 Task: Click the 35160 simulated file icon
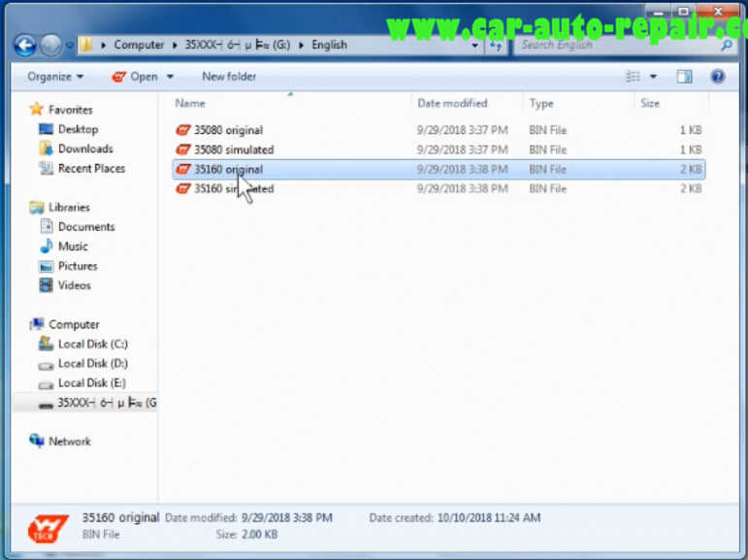pos(183,188)
